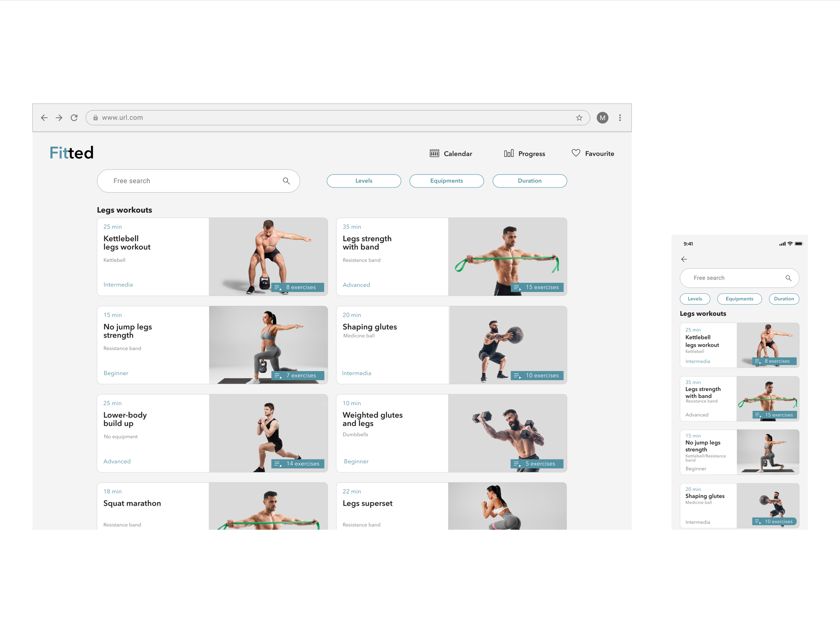The width and height of the screenshot is (840, 633).
Task: Open the Legs strength with band workout thumbnail
Action: [507, 257]
